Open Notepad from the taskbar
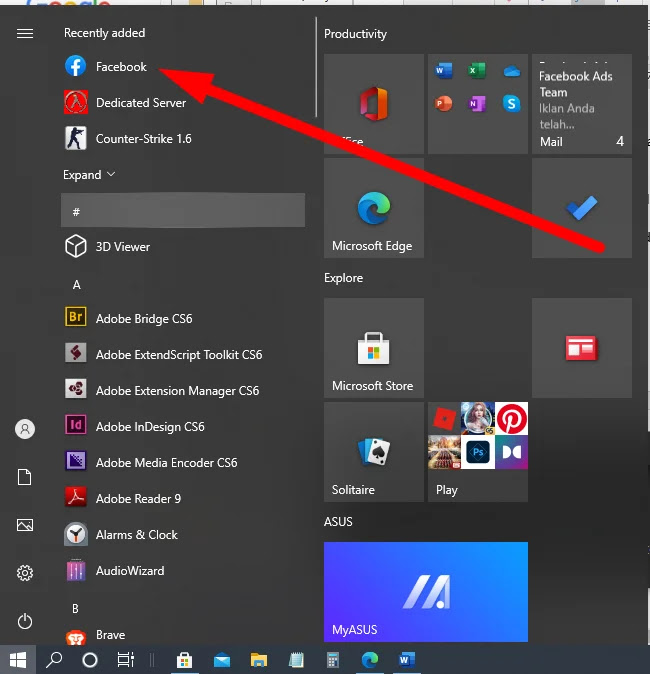The height and width of the screenshot is (674, 650). pos(296,659)
